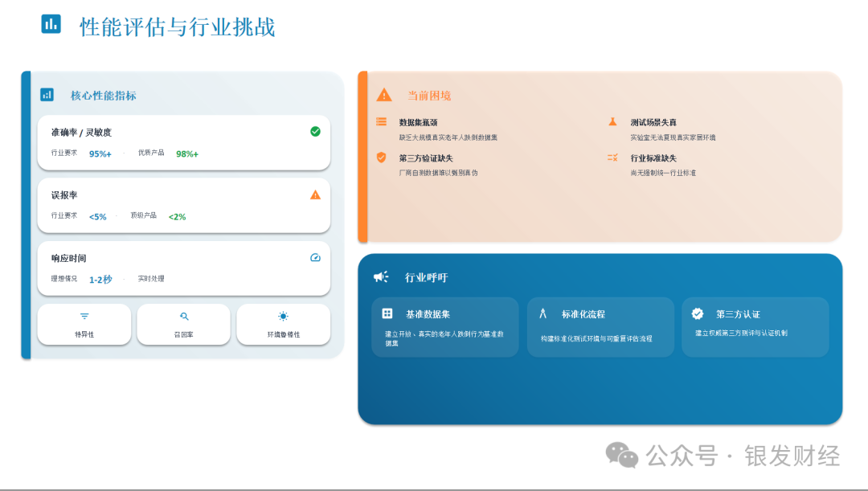Click the badge icon on the 第三方认证 card
This screenshot has width=868, height=491.
pos(698,314)
